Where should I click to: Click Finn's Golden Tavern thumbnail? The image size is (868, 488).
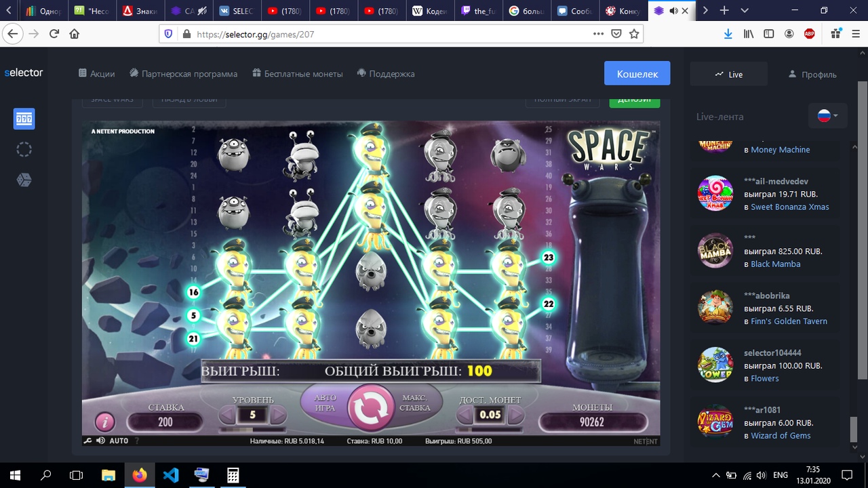click(x=715, y=308)
